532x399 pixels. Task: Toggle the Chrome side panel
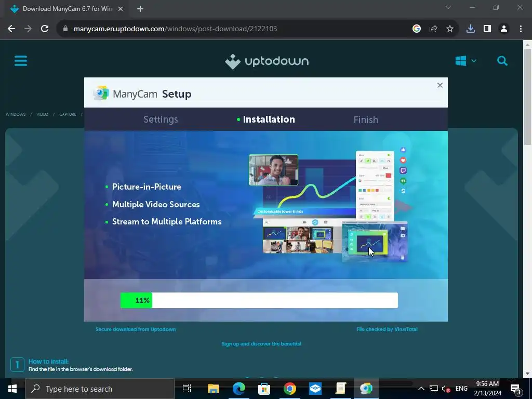coord(487,29)
